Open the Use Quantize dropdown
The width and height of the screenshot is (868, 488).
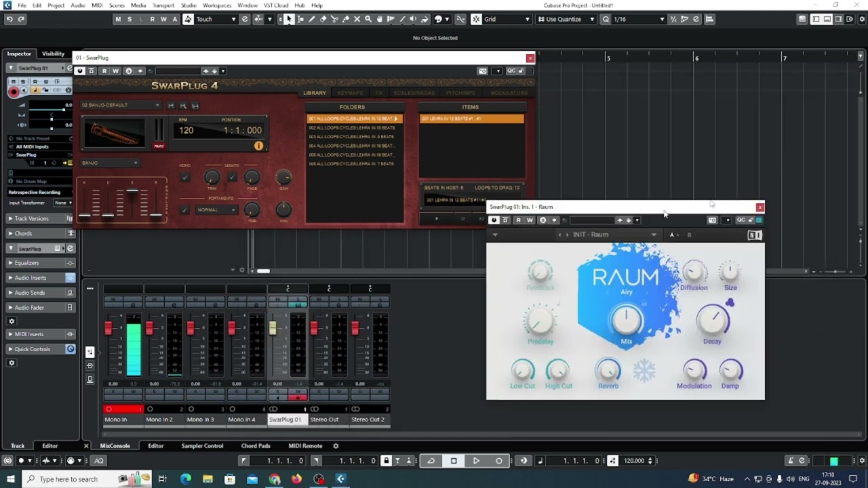(x=567, y=19)
